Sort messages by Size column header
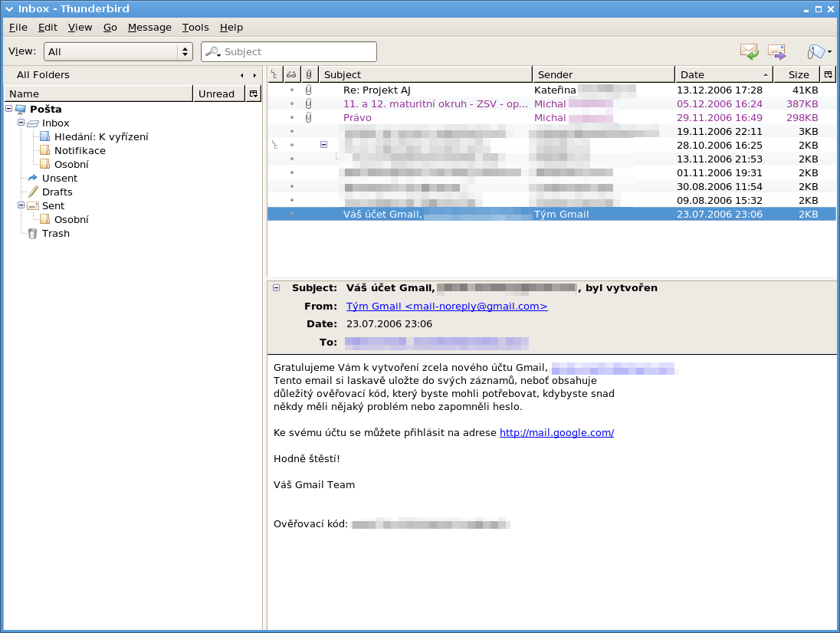Viewport: 840px width, 633px height. coord(796,74)
